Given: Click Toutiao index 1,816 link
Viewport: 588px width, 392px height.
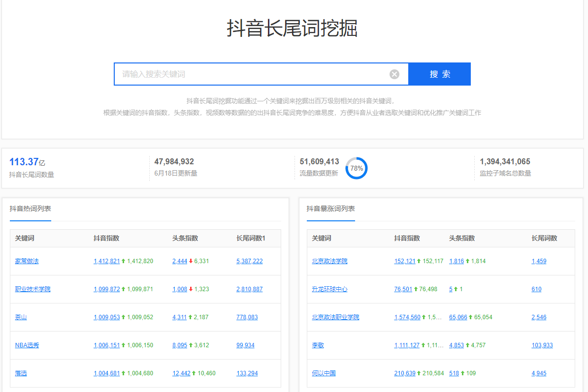Looking at the screenshot, I should tap(457, 261).
